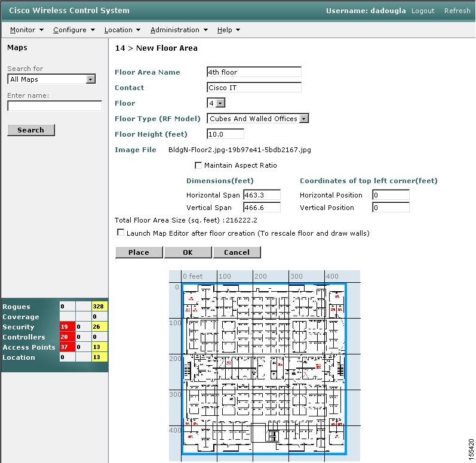
Task: Check Launch Map Editor after floor creation
Action: (x=121, y=233)
